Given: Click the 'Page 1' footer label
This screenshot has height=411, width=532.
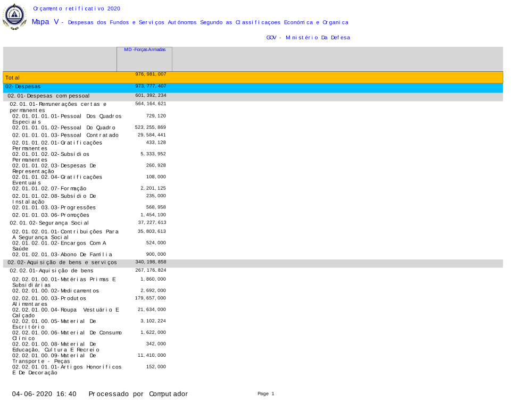Looking at the screenshot, I should point(265,394).
